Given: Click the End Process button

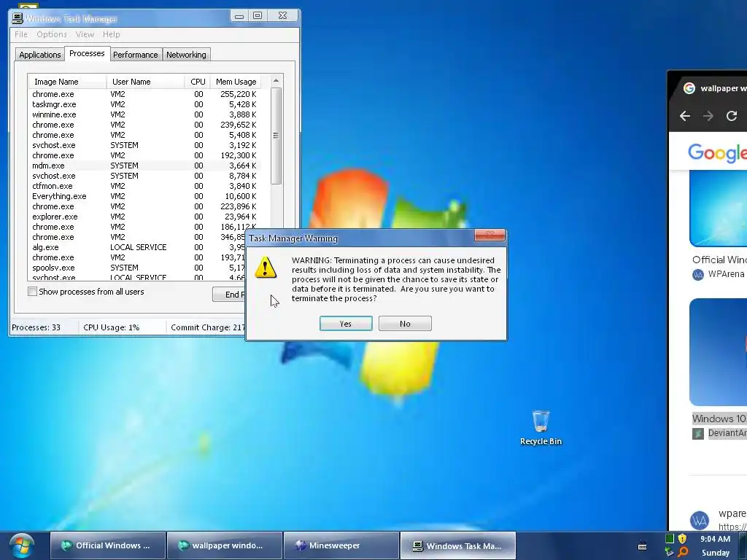Looking at the screenshot, I should coord(229,295).
